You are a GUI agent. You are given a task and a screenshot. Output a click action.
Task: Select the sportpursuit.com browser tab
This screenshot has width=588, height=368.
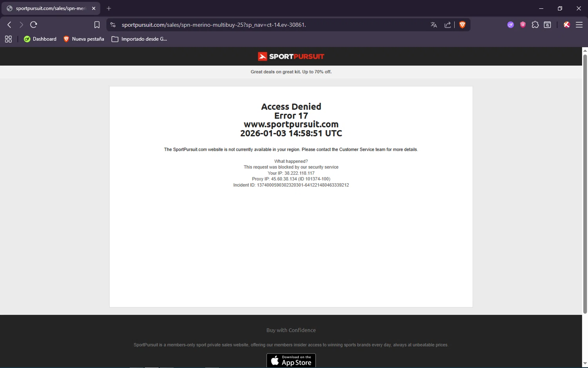[51, 8]
